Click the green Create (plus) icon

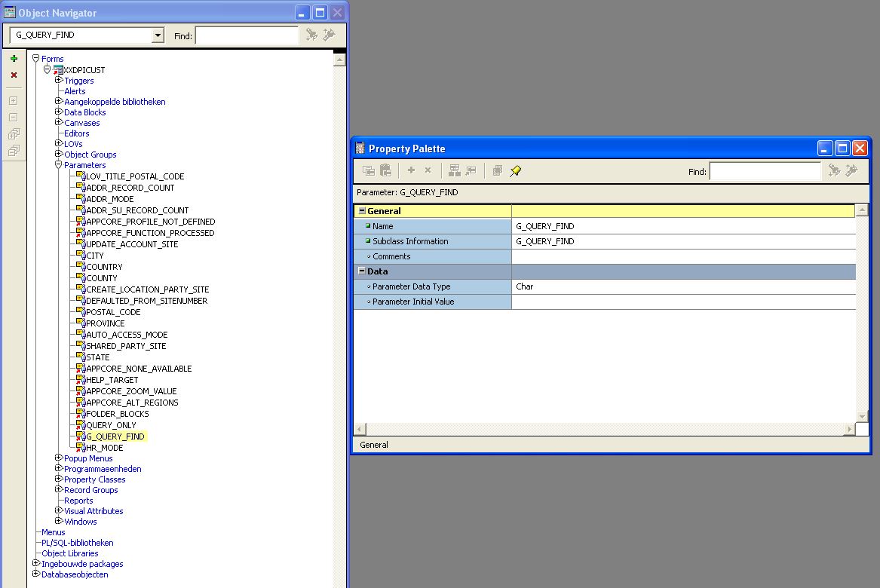click(14, 59)
